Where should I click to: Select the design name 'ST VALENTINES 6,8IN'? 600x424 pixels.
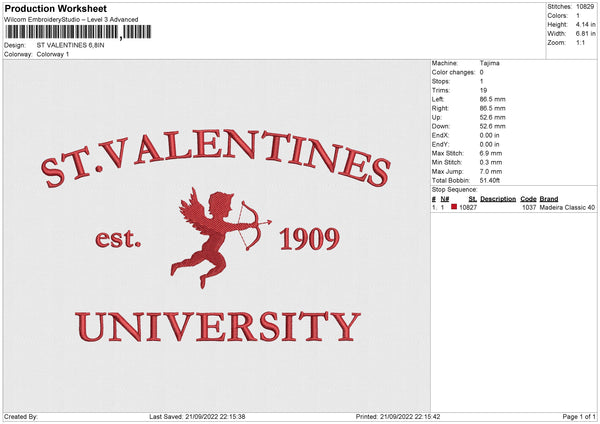click(x=70, y=45)
